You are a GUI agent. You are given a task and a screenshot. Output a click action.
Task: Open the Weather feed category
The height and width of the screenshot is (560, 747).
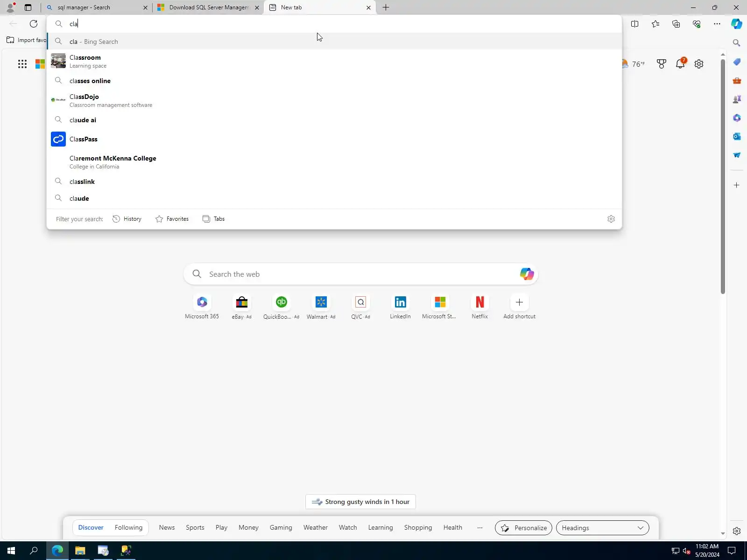coord(316,527)
